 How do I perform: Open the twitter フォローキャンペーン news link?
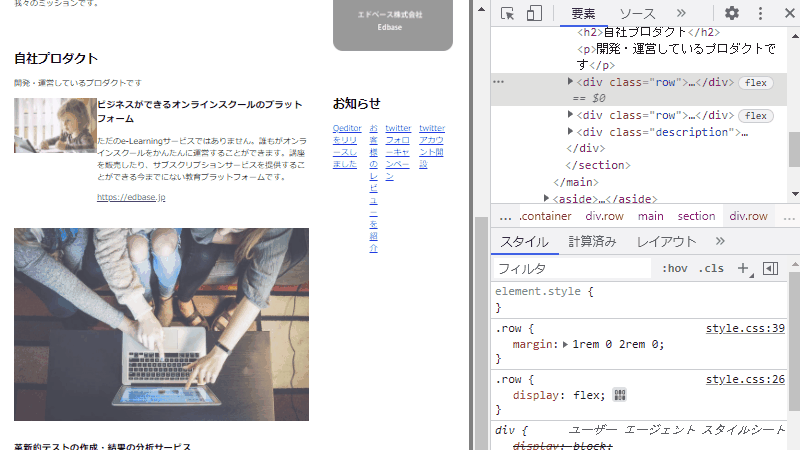pyautogui.click(x=398, y=152)
